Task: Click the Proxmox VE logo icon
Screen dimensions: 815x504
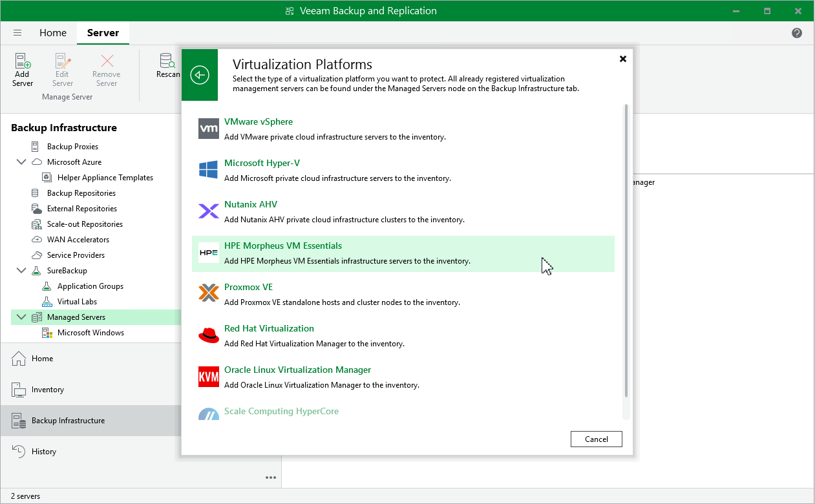Action: 209,294
